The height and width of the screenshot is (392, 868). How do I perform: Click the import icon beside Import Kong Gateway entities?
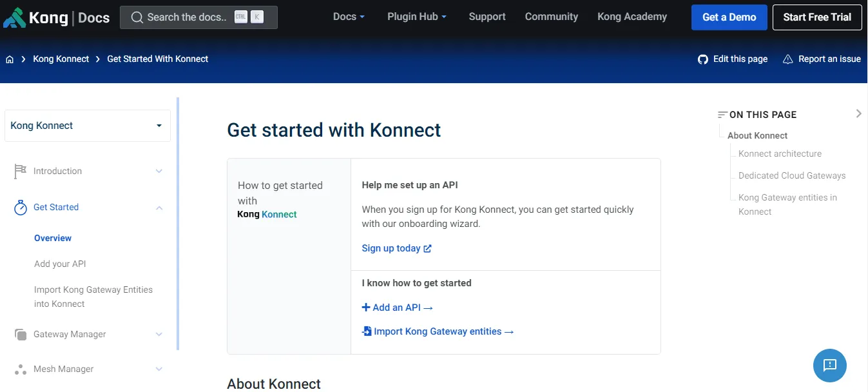[x=367, y=331]
